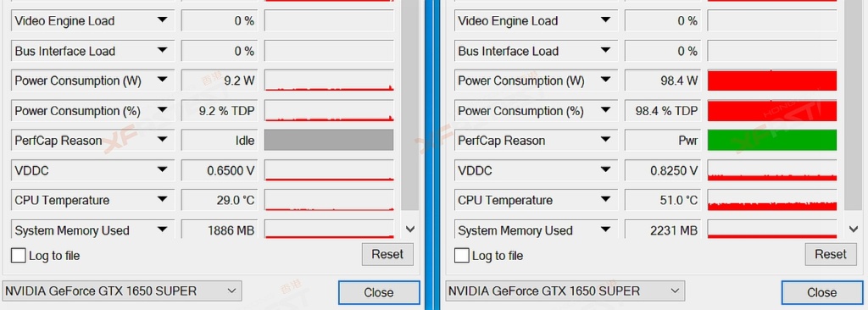
Task: Expand VDDC sensor dropdown in right panel
Action: tap(605, 170)
